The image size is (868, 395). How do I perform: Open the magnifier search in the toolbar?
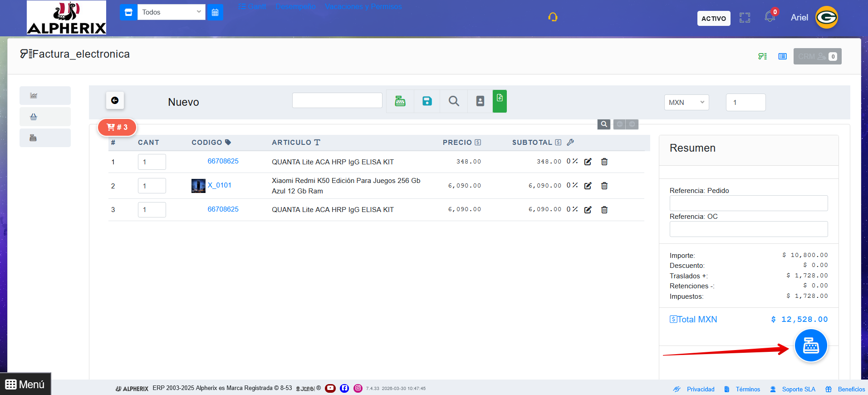point(454,101)
